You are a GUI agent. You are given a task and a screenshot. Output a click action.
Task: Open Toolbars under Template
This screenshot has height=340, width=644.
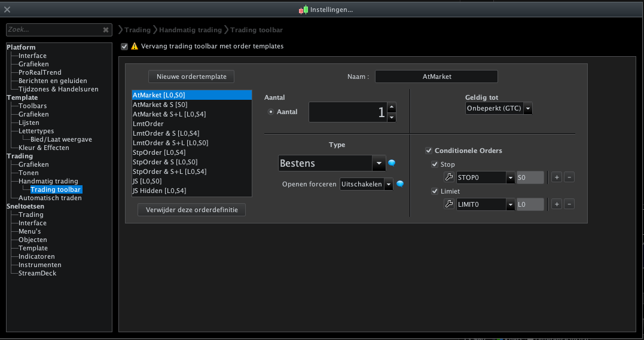32,106
